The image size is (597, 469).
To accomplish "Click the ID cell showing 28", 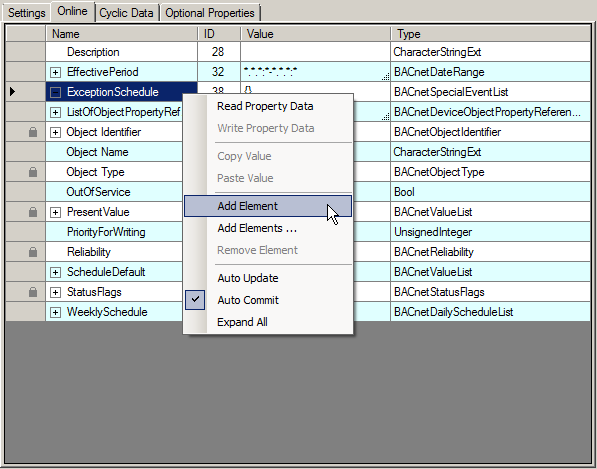I will point(219,52).
